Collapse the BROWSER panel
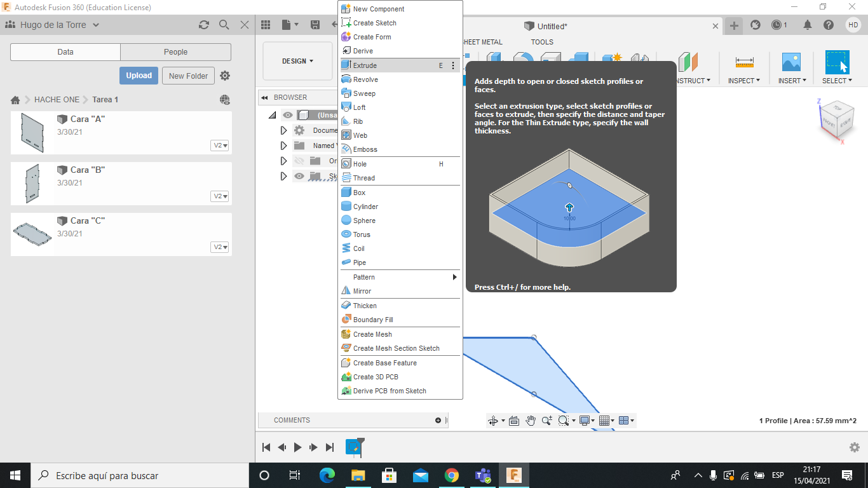 [x=264, y=97]
